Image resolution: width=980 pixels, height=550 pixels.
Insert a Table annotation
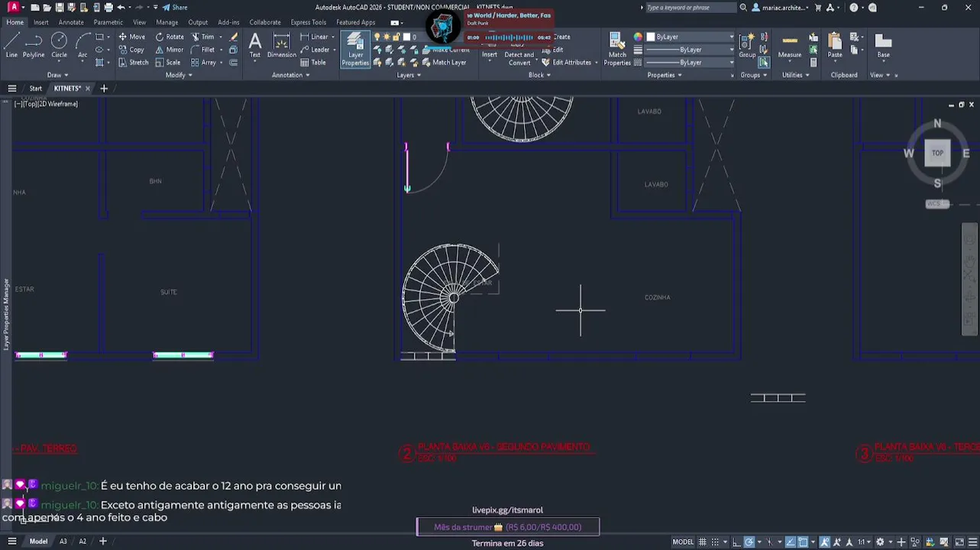coord(313,63)
